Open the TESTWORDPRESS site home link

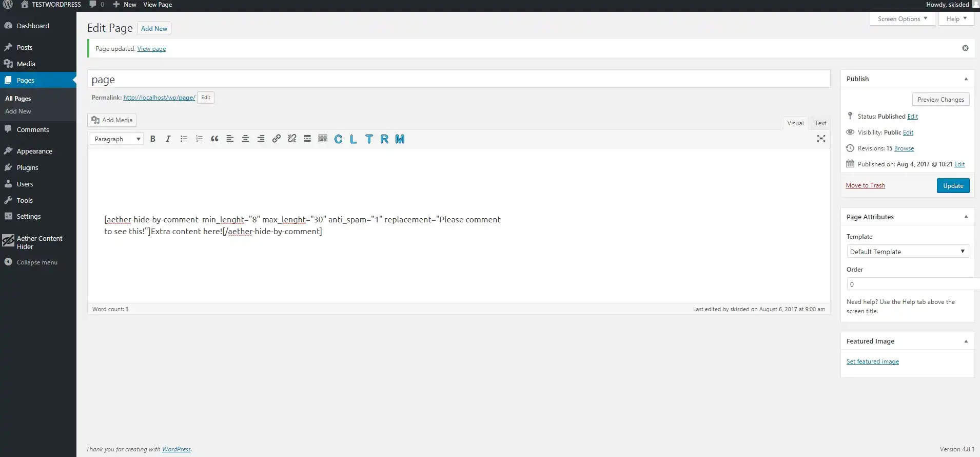(51, 4)
